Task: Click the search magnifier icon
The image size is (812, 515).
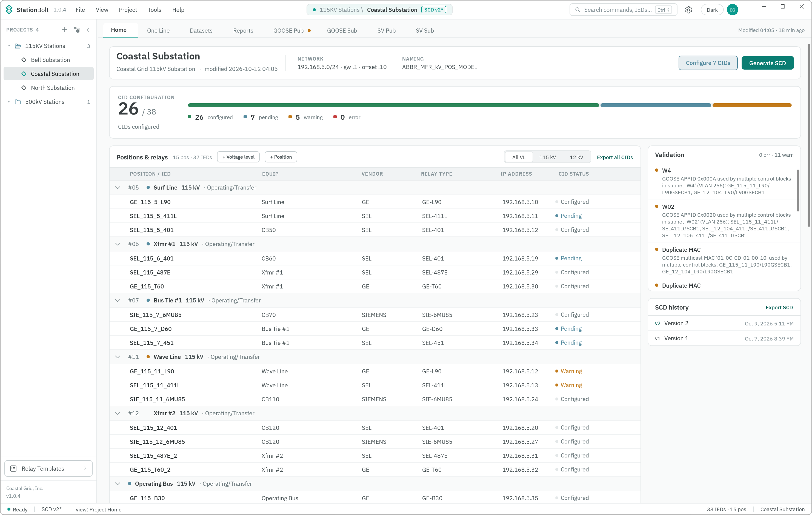Action: pos(577,10)
